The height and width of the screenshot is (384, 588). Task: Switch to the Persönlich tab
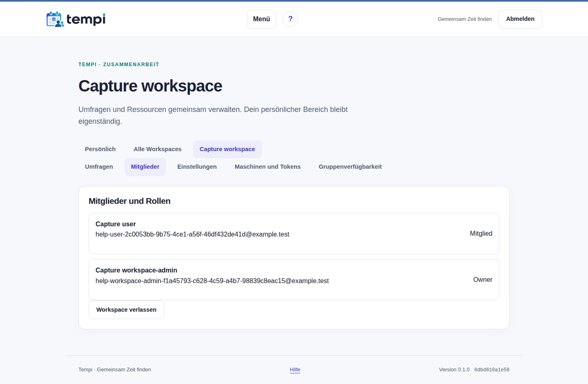click(x=100, y=150)
